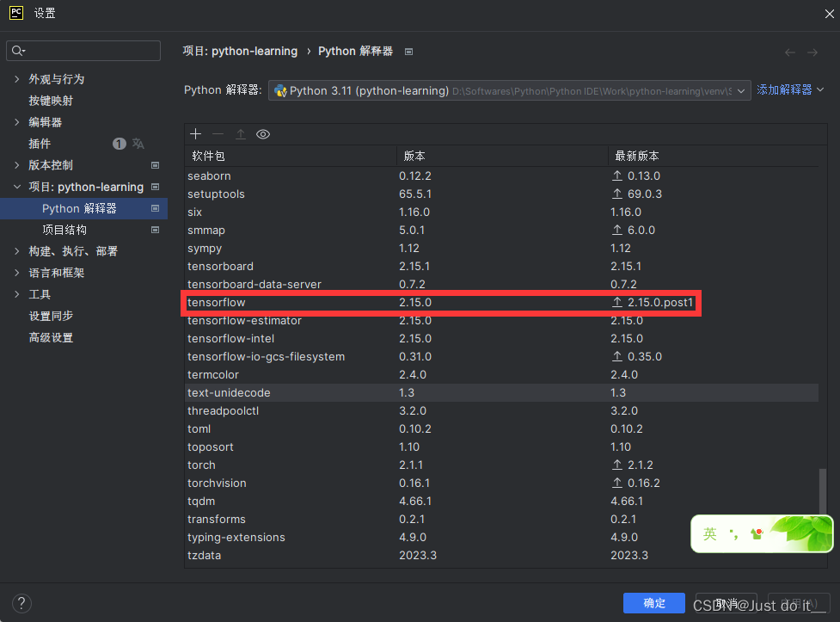Click the Python icon in interpreter combo
This screenshot has width=840, height=622.
tap(280, 90)
